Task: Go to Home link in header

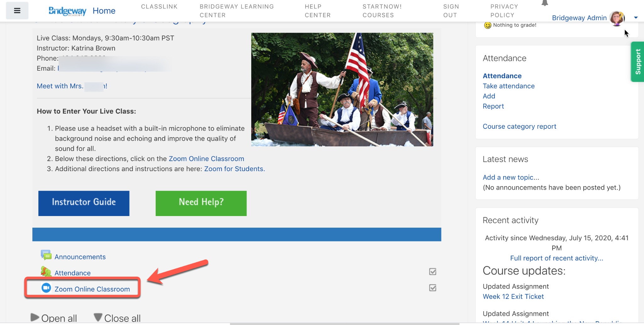Action: [x=104, y=11]
